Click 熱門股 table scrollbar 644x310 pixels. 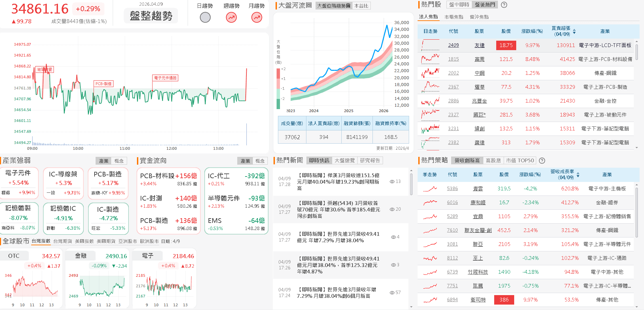637,53
